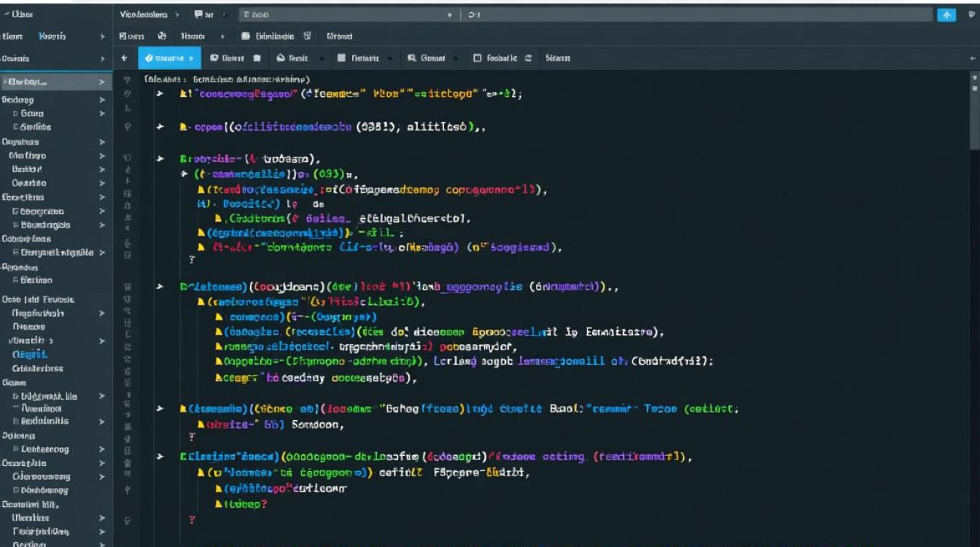The width and height of the screenshot is (980, 547).
Task: Click the yellow warning marker on the first code line
Action: click(184, 94)
